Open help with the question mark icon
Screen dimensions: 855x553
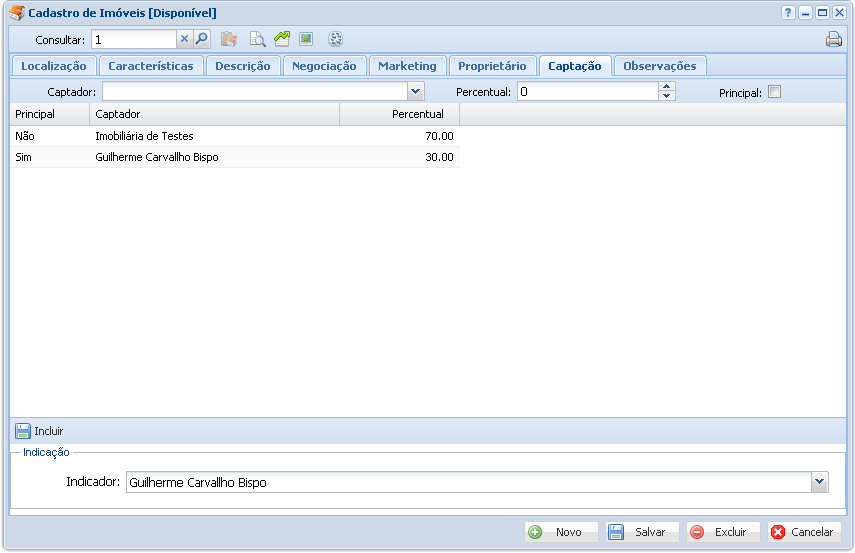click(788, 13)
